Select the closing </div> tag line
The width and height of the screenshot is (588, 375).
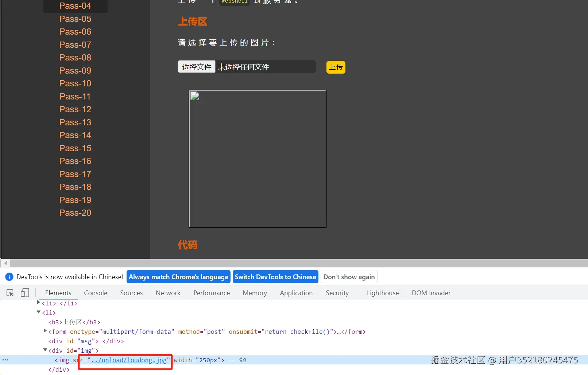(x=59, y=370)
